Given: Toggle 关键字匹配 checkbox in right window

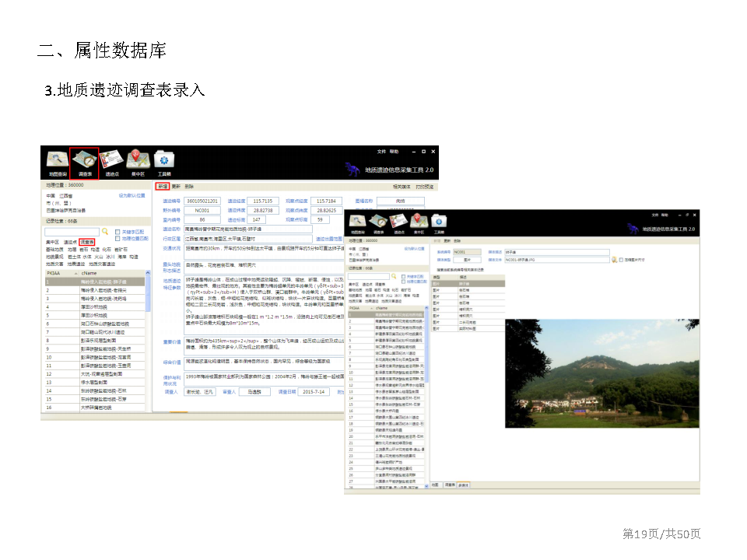Looking at the screenshot, I should pyautogui.click(x=404, y=276).
